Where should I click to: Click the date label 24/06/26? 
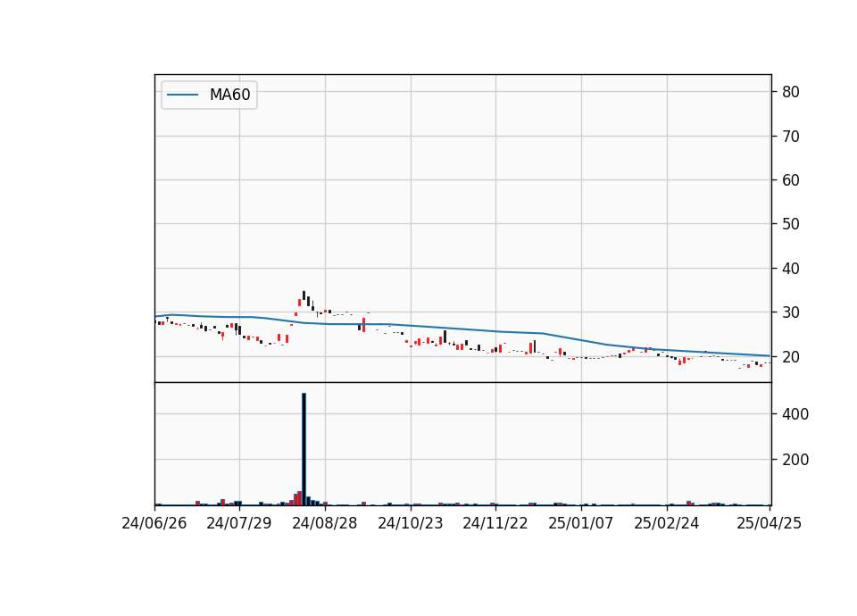pyautogui.click(x=154, y=523)
